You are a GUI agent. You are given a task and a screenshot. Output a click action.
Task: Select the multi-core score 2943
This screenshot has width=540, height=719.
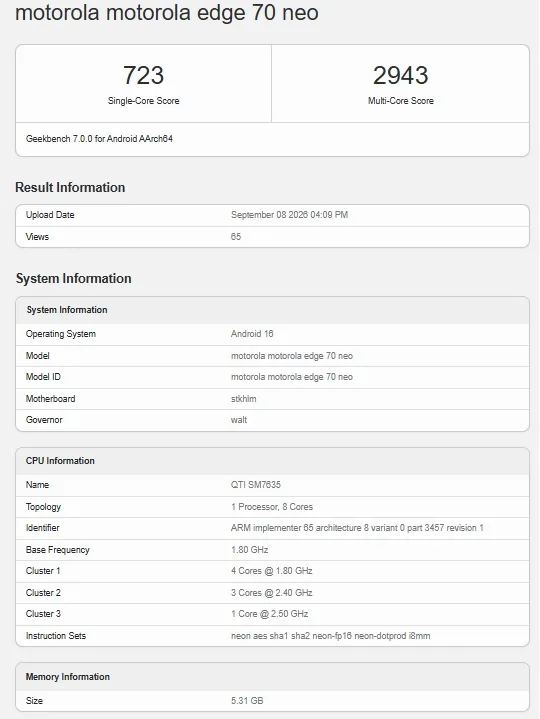coord(400,75)
